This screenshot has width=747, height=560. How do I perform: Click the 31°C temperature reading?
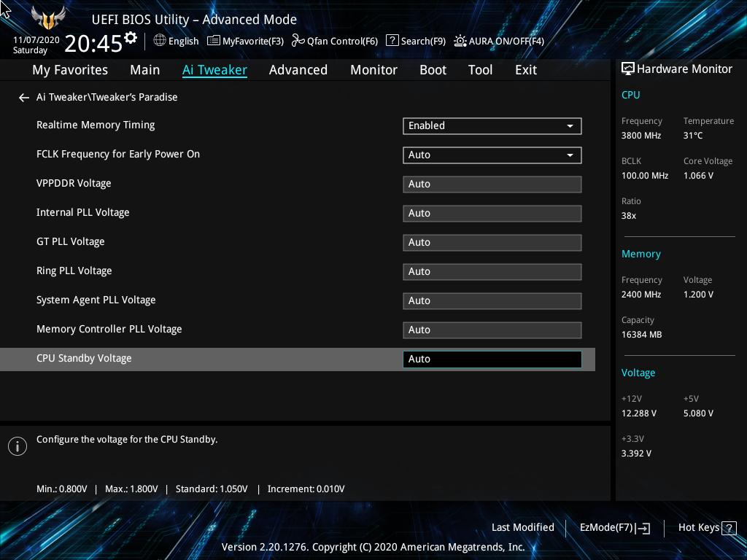click(693, 136)
